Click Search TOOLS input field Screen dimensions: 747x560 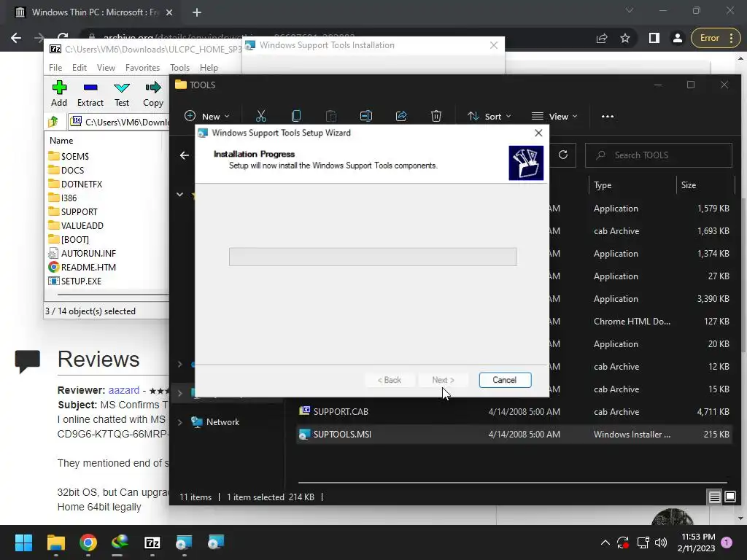(x=659, y=155)
